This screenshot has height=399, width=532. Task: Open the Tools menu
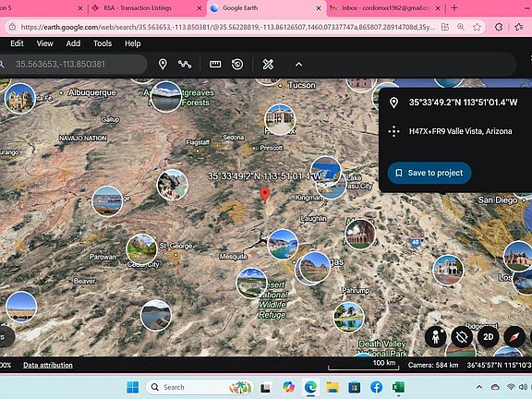click(103, 43)
